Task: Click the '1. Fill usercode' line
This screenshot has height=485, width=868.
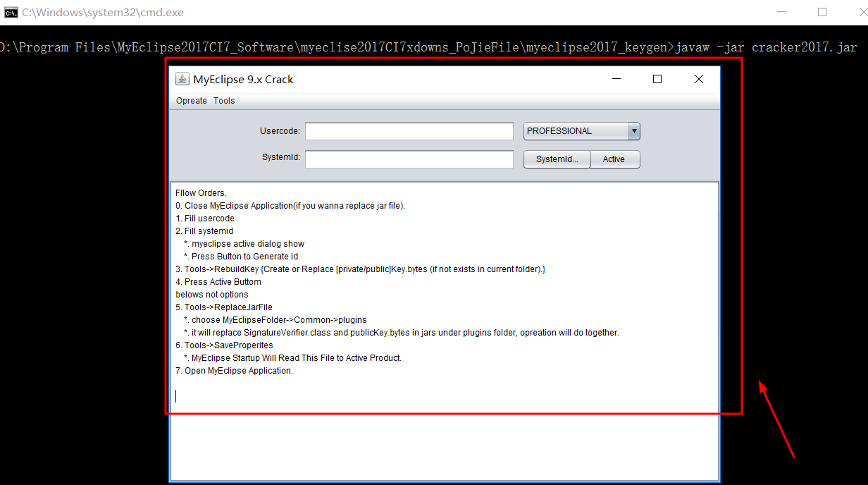Action: (205, 219)
